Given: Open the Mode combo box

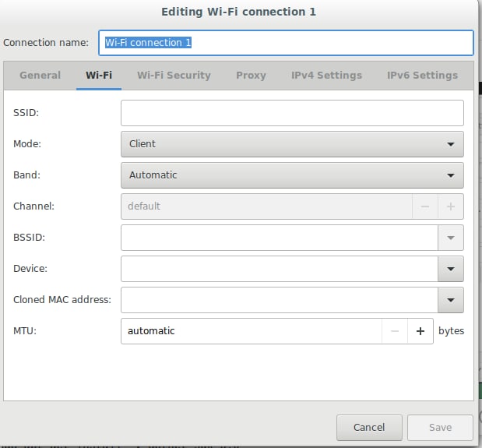Looking at the screenshot, I should click(292, 144).
